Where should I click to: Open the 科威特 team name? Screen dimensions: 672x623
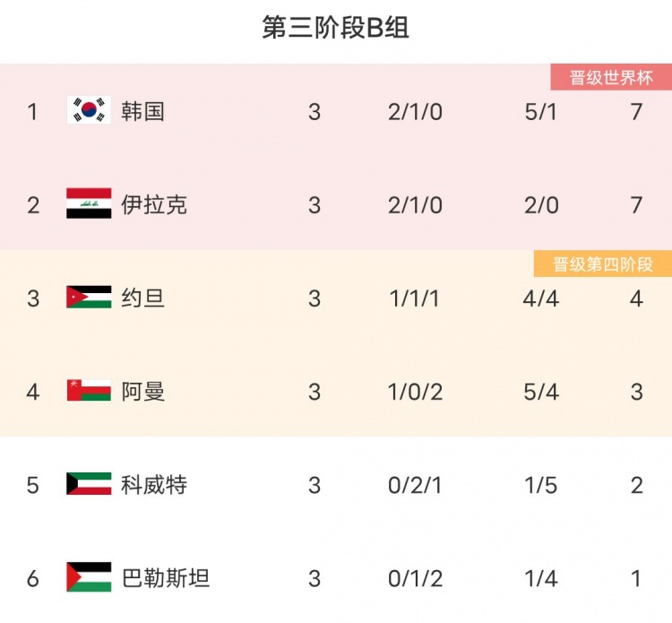point(154,485)
